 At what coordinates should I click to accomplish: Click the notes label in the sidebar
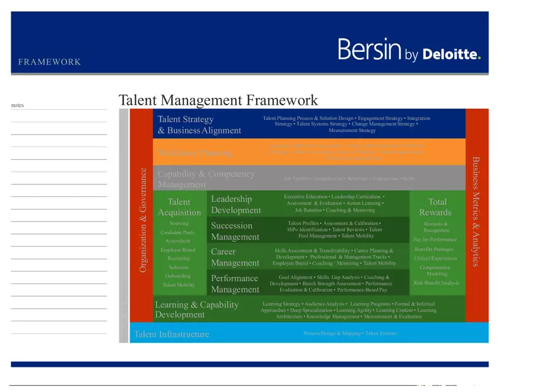pyautogui.click(x=18, y=105)
